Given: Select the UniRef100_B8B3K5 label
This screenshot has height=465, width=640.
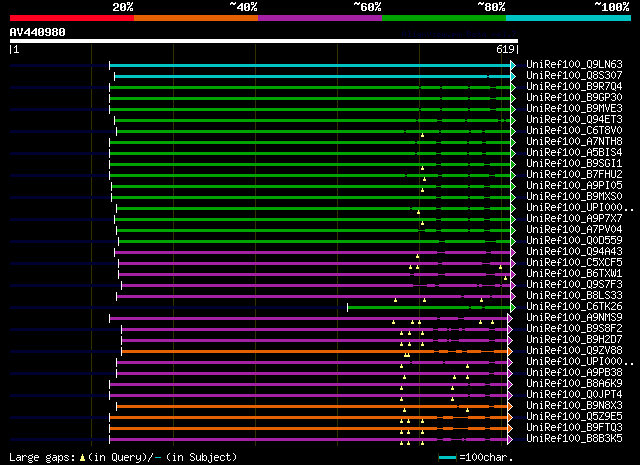Looking at the screenshot, I should [x=574, y=439].
